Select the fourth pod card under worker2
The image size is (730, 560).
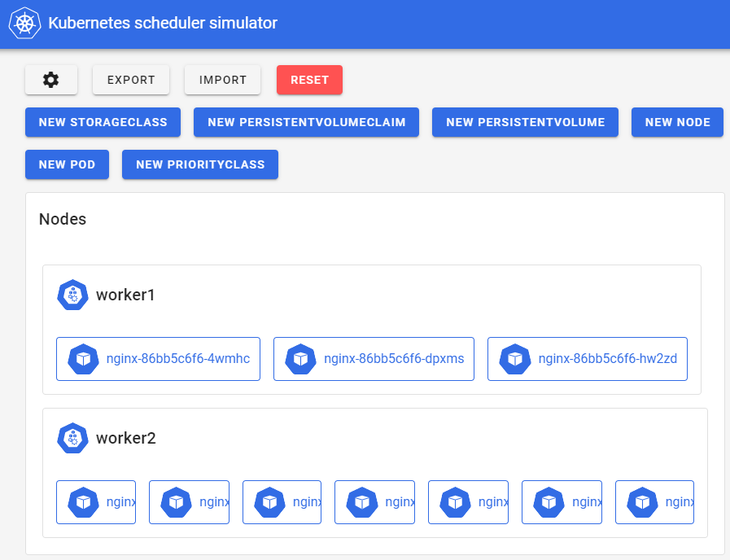click(x=374, y=502)
